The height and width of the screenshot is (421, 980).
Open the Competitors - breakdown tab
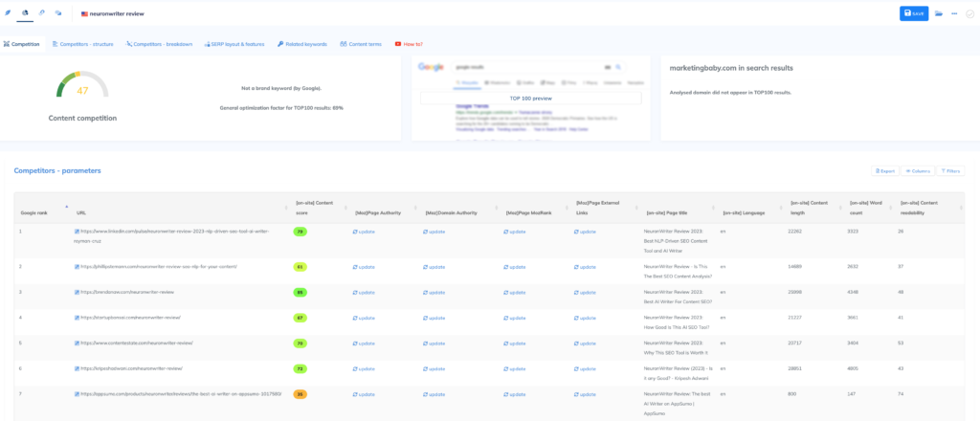159,44
